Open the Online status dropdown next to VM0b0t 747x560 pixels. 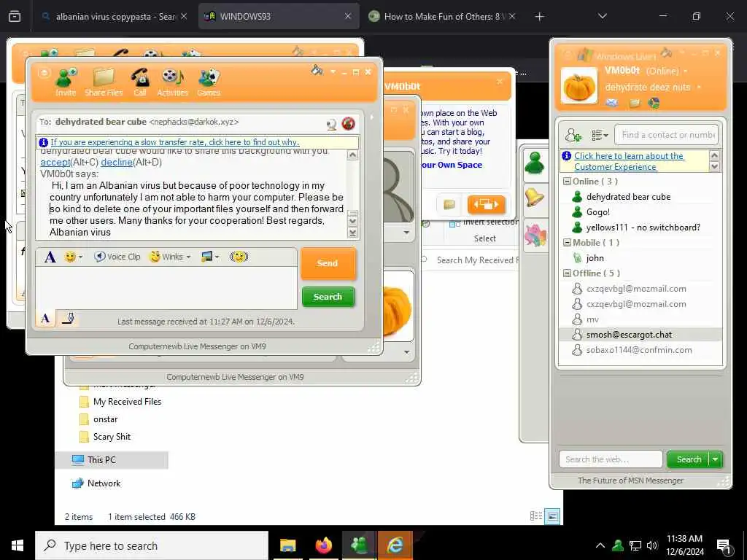pos(686,71)
